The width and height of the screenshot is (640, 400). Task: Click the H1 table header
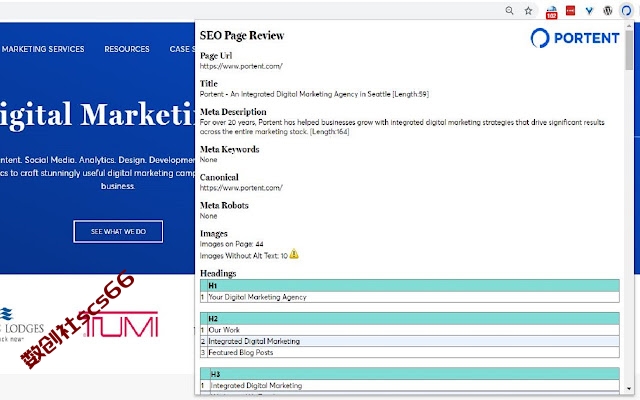click(x=410, y=285)
